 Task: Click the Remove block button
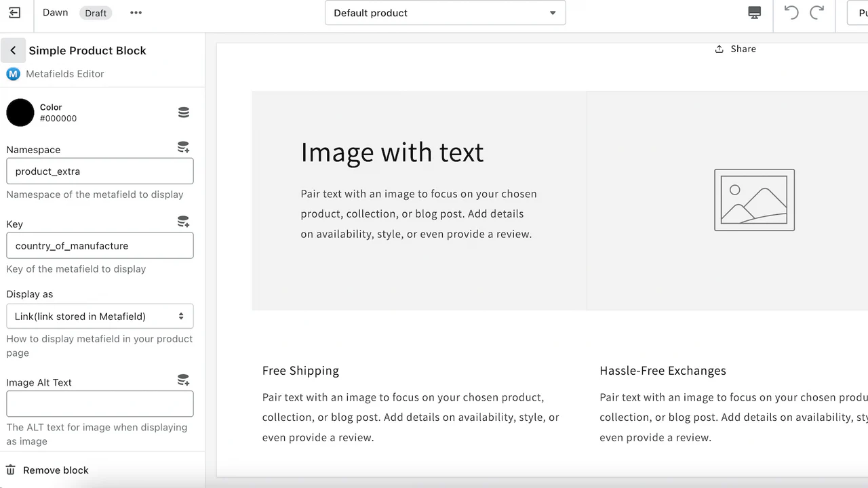pos(56,470)
